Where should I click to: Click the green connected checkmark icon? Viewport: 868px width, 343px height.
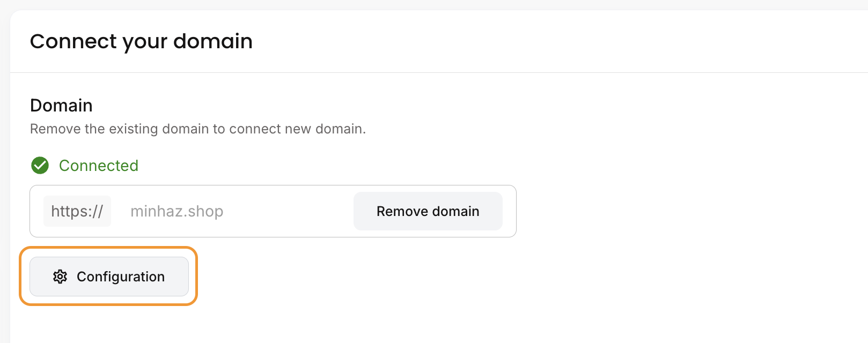[x=40, y=166]
